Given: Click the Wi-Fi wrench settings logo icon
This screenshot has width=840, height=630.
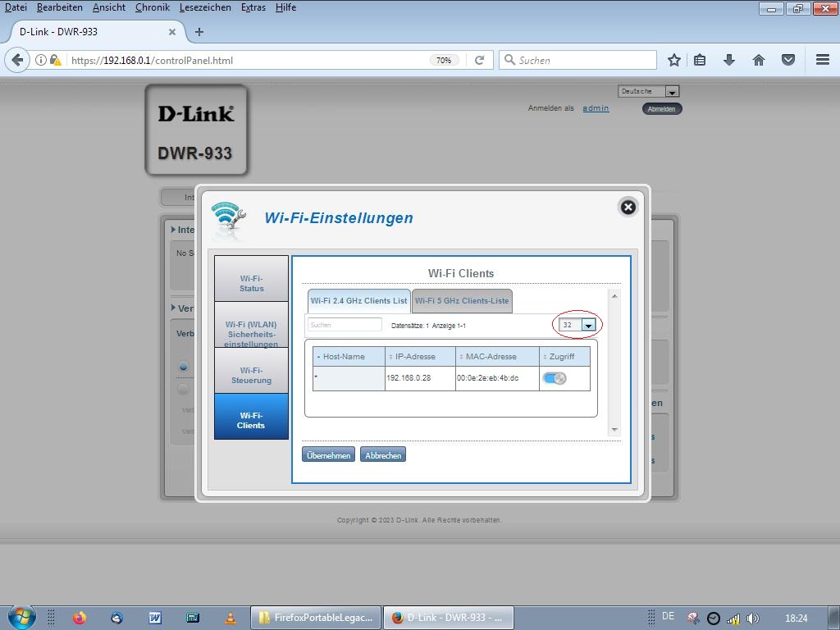Looking at the screenshot, I should 229,217.
